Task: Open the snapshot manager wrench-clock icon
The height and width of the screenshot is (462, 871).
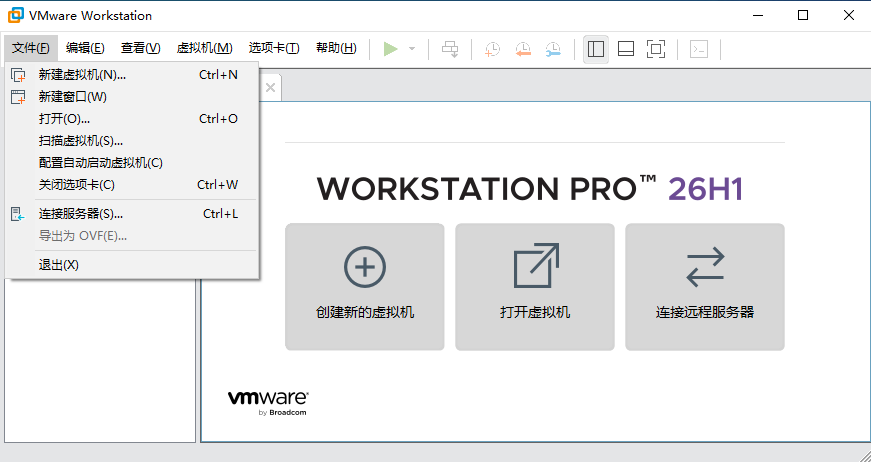Action: pyautogui.click(x=553, y=49)
